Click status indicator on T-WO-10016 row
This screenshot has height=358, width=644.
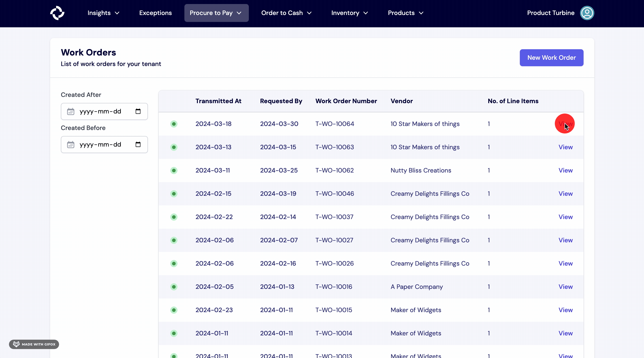pos(174,287)
